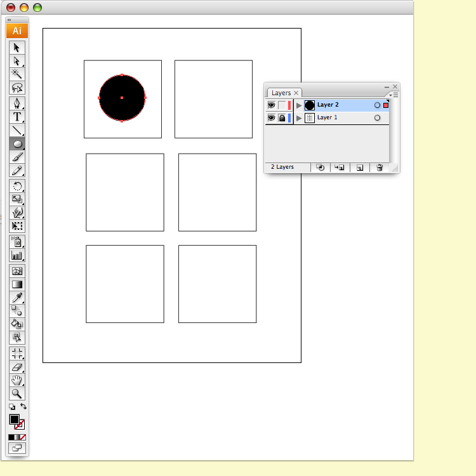Click the Gradient tool
This screenshot has width=476, height=476.
(17, 284)
